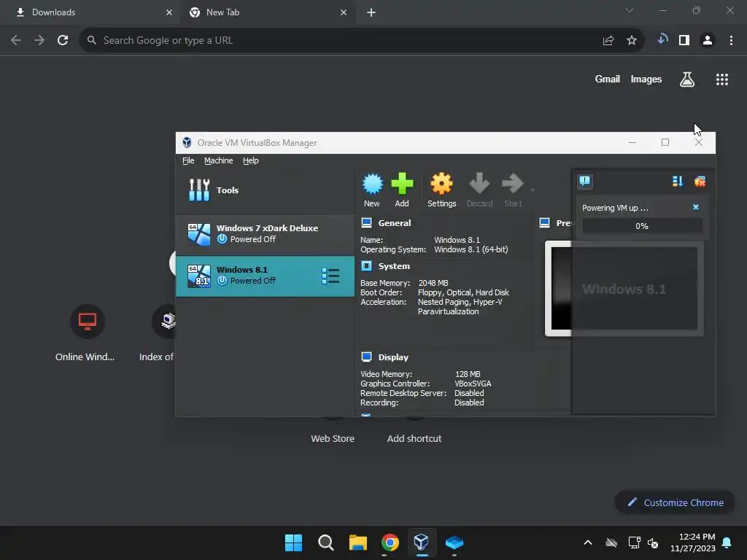Open Chrome three-dot menu
Image resolution: width=747 pixels, height=560 pixels.
[731, 41]
